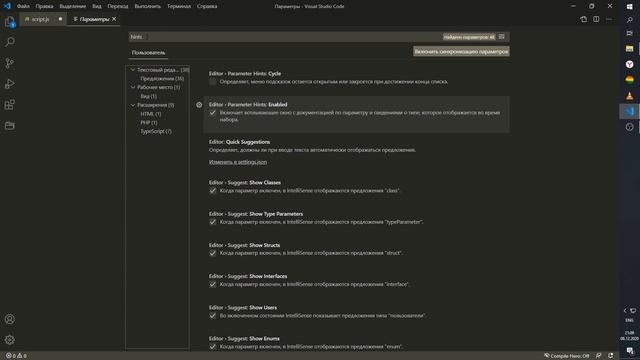Open Task View on the taskbar

point(629,33)
